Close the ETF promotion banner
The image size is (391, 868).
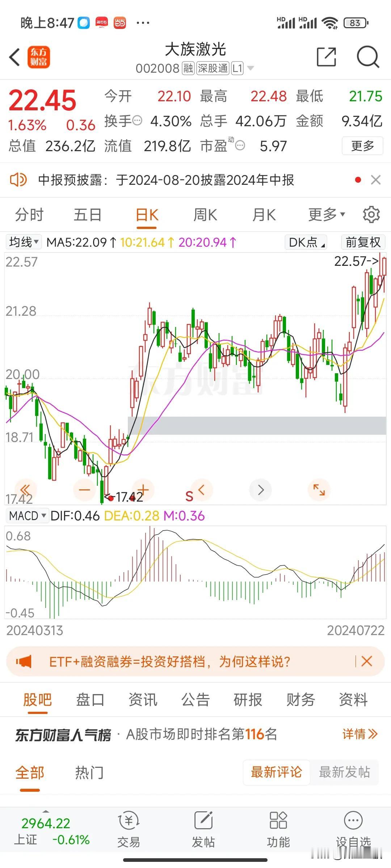367,661
